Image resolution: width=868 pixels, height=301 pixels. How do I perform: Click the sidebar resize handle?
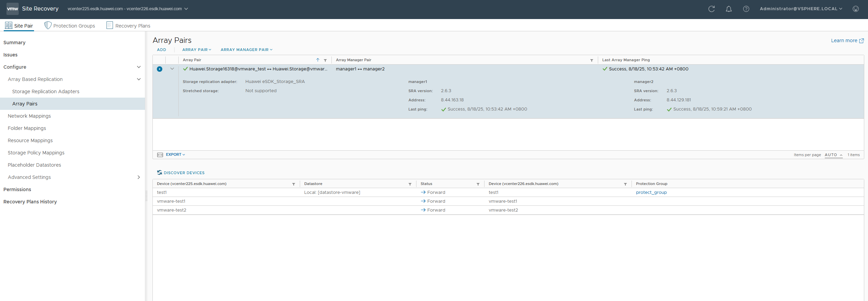tap(146, 196)
